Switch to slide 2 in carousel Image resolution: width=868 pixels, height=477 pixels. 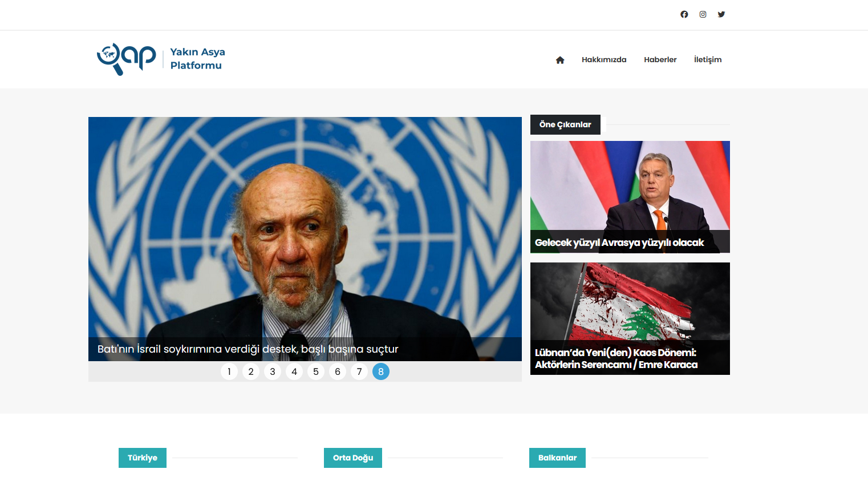[251, 371]
